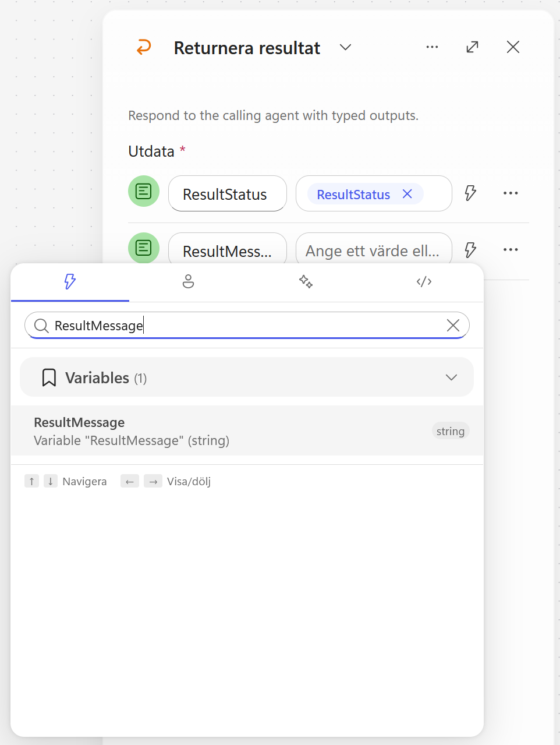This screenshot has width=560, height=745.
Task: Click the orange return-result node icon
Action: click(144, 47)
